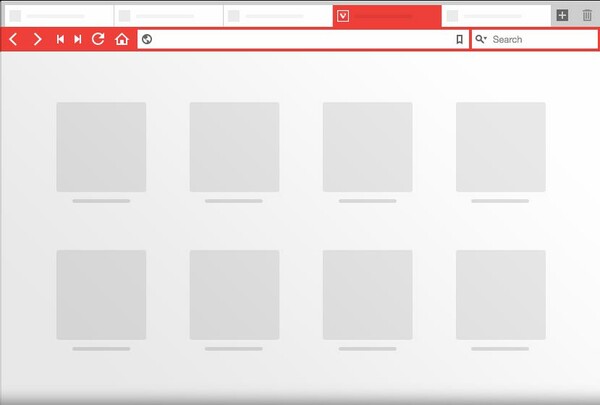Open second speed dial thumbnail, bottom row

(235, 295)
